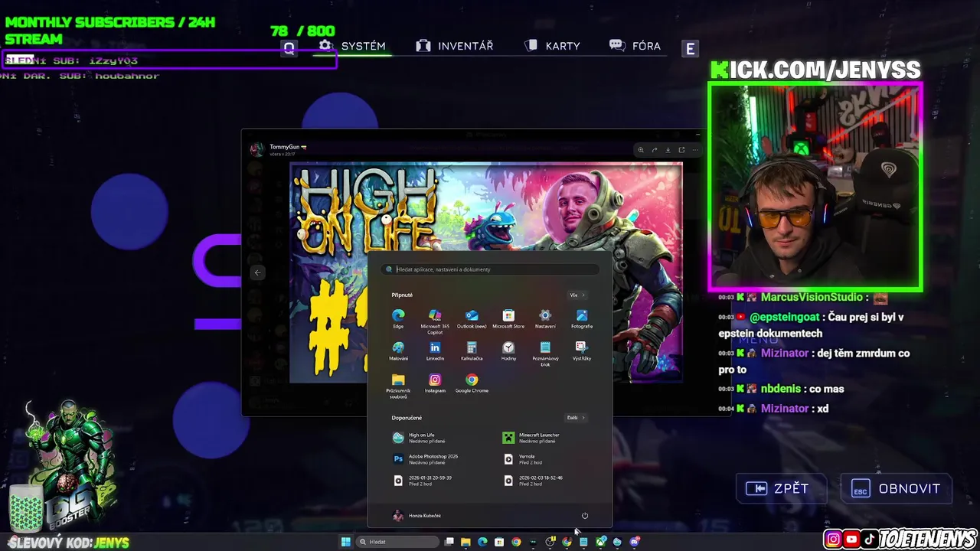Open Fotografie photos app
This screenshot has width=980, height=551.
(x=582, y=319)
